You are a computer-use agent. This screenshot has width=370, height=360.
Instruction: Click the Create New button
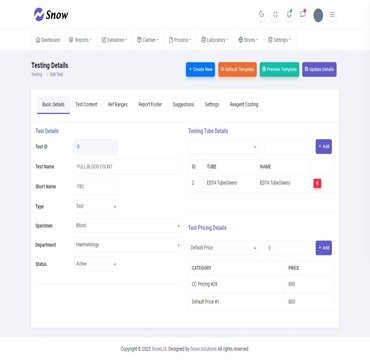coord(200,69)
